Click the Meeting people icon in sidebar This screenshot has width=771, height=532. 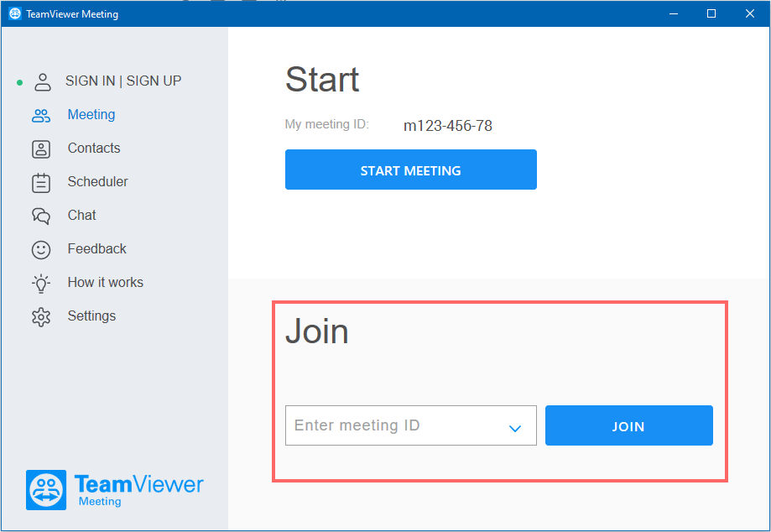point(41,116)
